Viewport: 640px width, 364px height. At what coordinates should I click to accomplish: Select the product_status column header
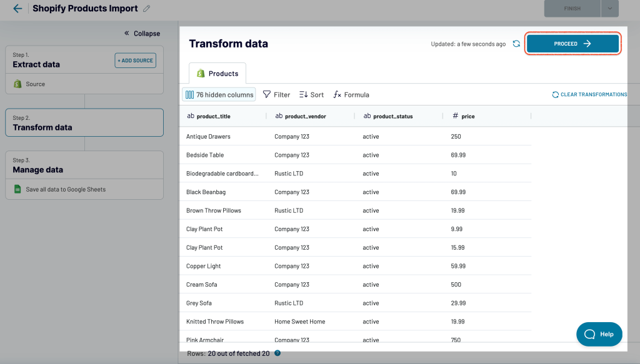coord(399,116)
